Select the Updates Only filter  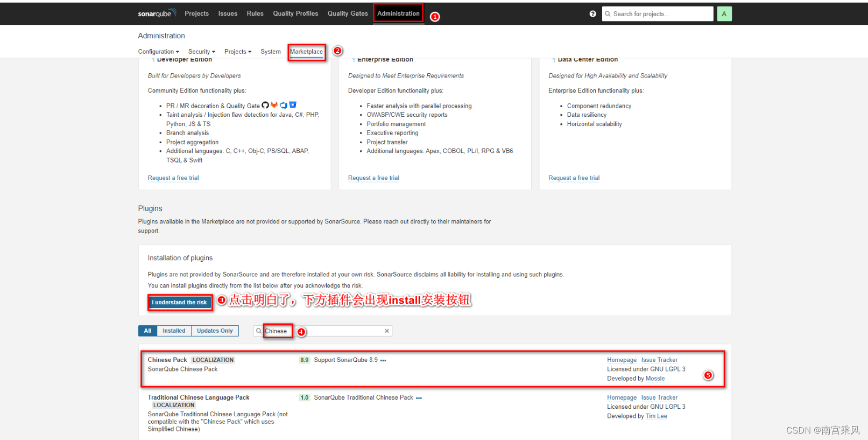[215, 331]
